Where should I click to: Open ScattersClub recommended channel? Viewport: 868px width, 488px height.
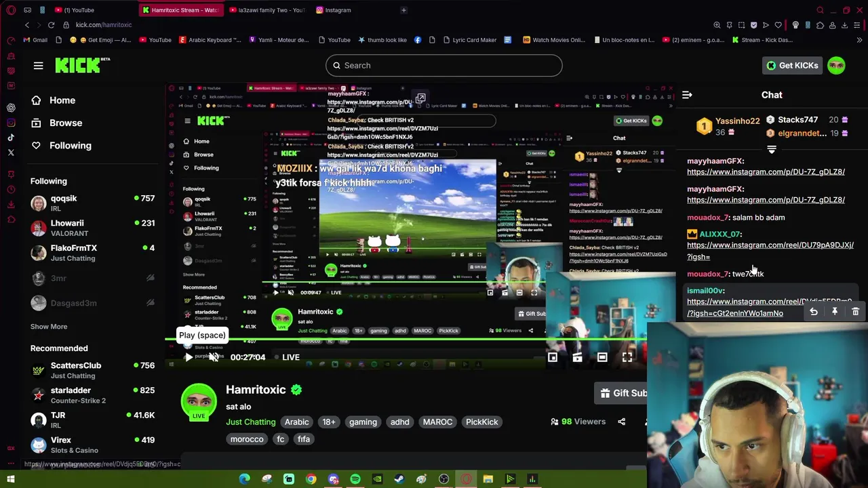[92, 370]
